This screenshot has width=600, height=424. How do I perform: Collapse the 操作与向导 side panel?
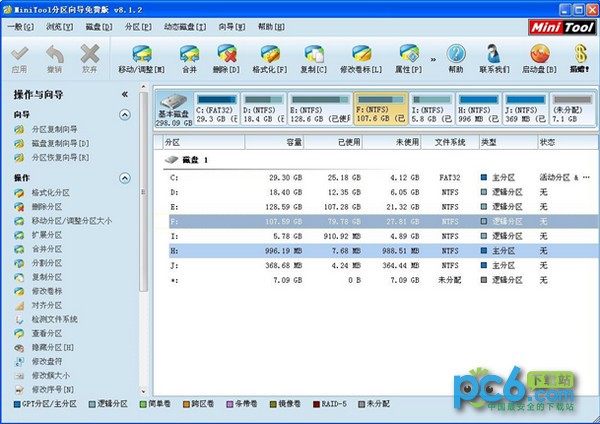(125, 94)
